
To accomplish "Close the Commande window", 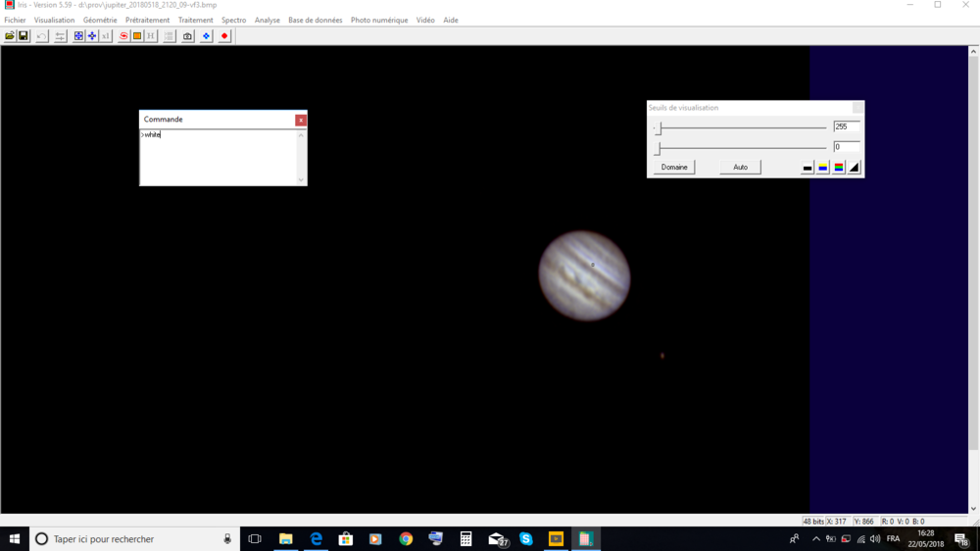I will tap(301, 120).
